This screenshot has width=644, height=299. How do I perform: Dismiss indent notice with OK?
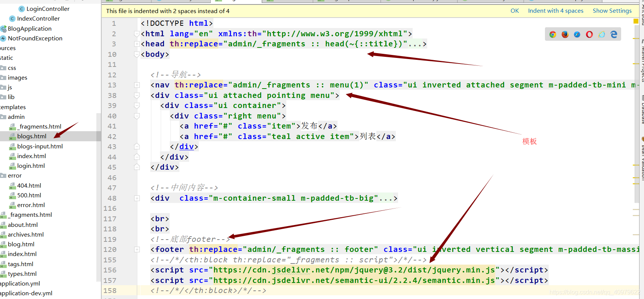click(515, 11)
